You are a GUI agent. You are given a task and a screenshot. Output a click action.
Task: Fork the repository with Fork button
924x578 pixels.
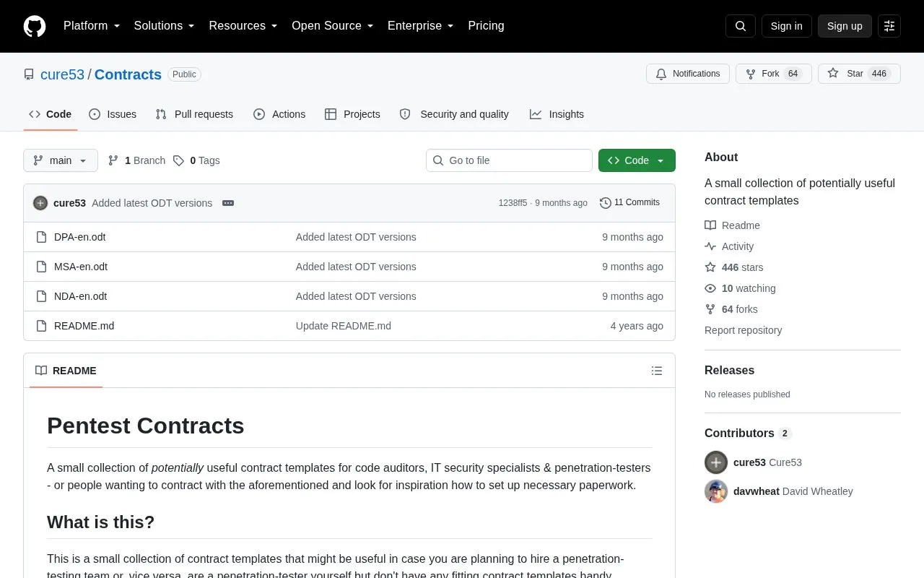(774, 74)
